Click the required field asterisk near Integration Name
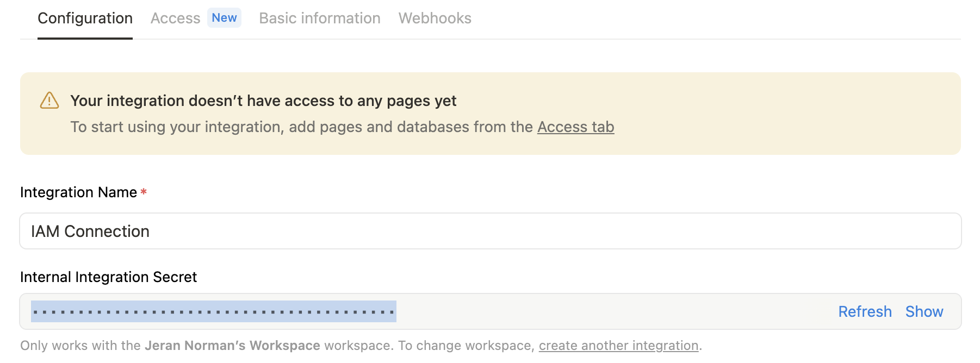Viewport: 980px width, 363px height. pyautogui.click(x=142, y=191)
